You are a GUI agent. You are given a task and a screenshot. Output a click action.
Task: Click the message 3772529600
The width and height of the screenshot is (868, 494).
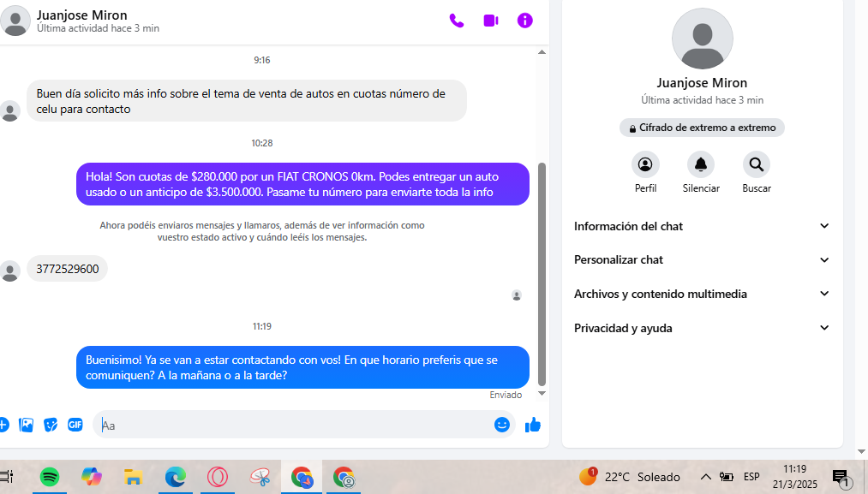(x=68, y=269)
